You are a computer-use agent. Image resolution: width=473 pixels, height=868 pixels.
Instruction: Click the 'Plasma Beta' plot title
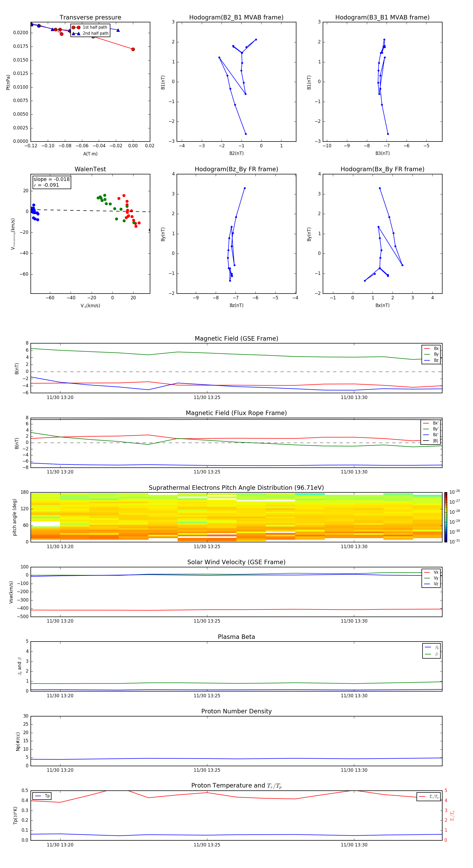click(x=236, y=637)
